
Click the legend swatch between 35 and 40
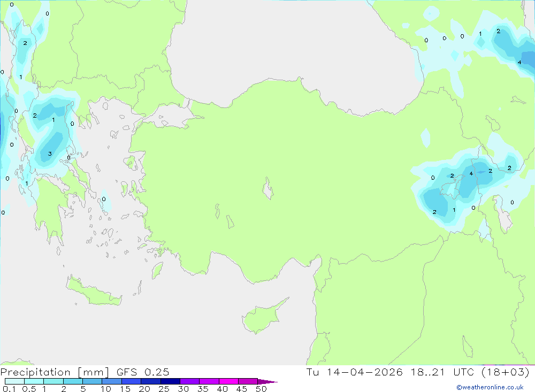click(x=209, y=381)
